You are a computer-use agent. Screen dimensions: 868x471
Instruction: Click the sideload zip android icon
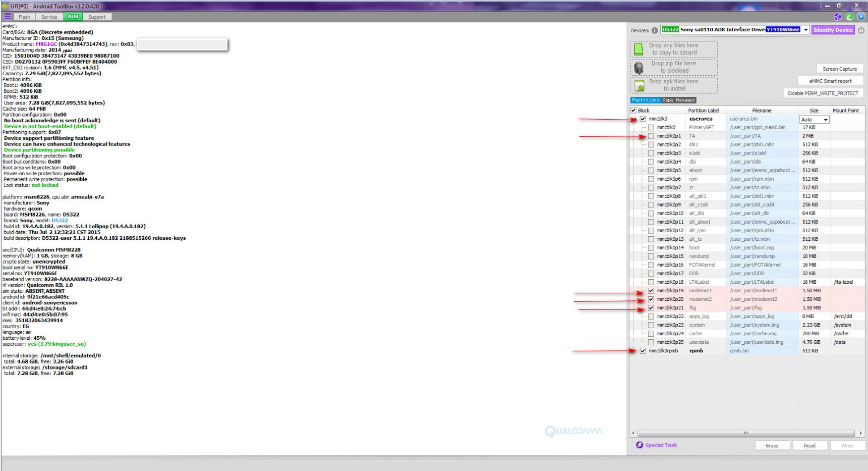(x=639, y=68)
